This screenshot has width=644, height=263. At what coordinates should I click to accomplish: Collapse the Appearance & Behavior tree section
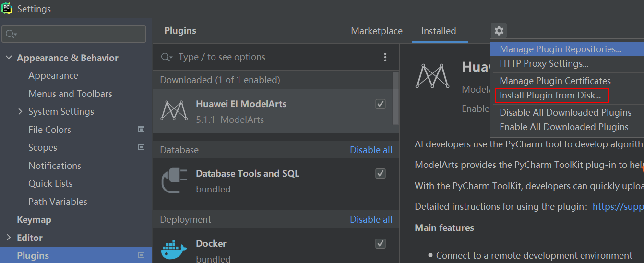point(9,58)
